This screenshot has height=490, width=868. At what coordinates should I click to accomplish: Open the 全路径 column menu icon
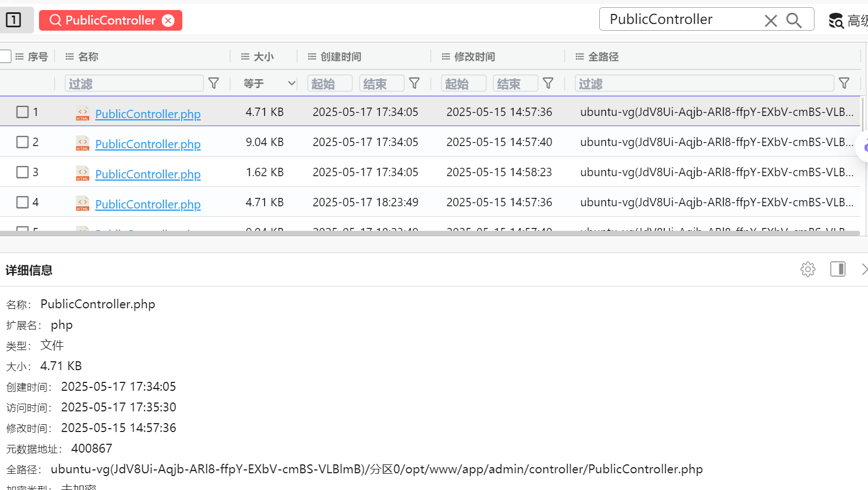click(x=580, y=57)
